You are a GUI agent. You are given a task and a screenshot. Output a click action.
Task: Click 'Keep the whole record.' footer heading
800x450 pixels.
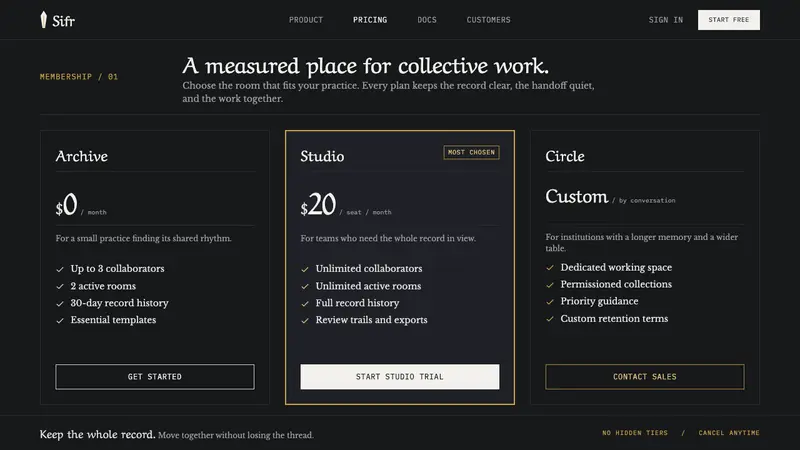(x=97, y=434)
